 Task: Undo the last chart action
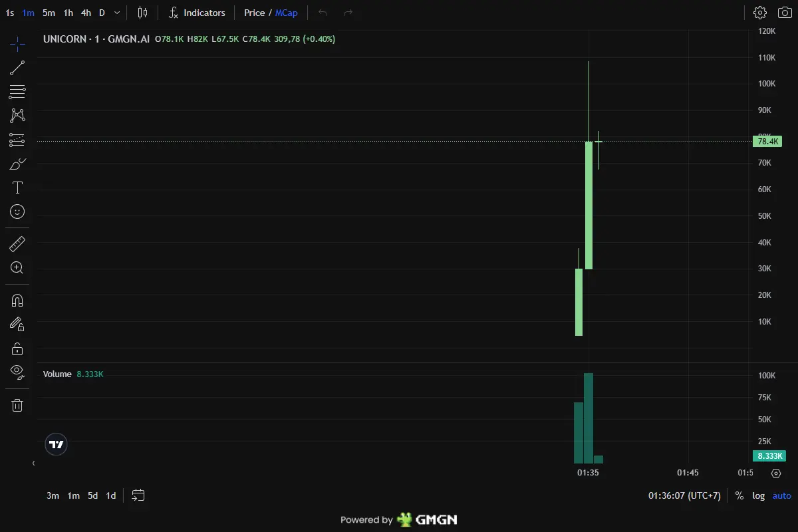pyautogui.click(x=323, y=13)
